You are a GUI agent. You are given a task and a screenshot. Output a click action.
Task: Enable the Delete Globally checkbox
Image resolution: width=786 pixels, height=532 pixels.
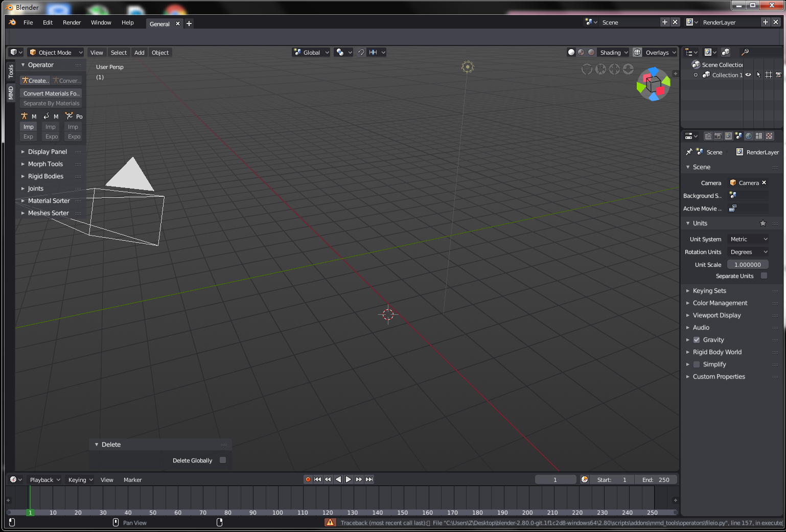tap(223, 460)
